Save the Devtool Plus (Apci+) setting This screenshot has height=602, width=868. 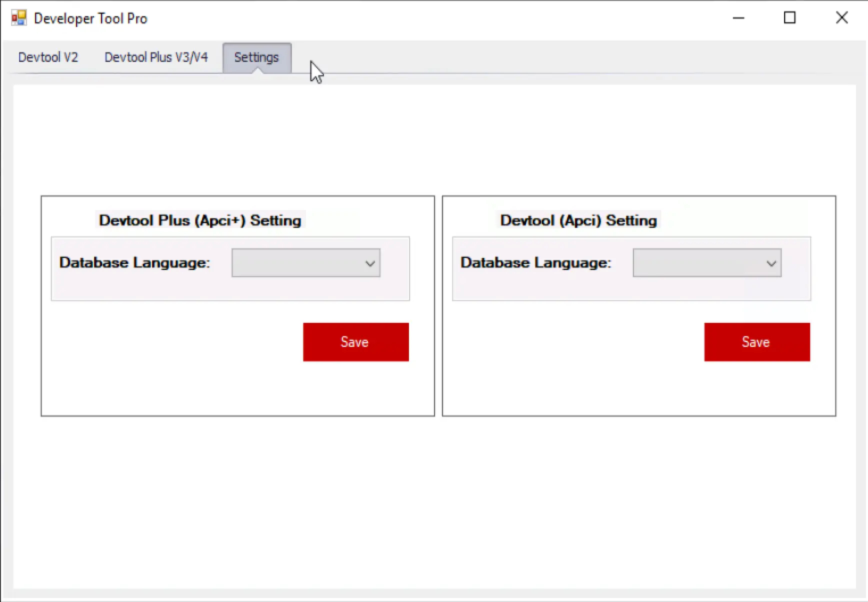coord(355,342)
